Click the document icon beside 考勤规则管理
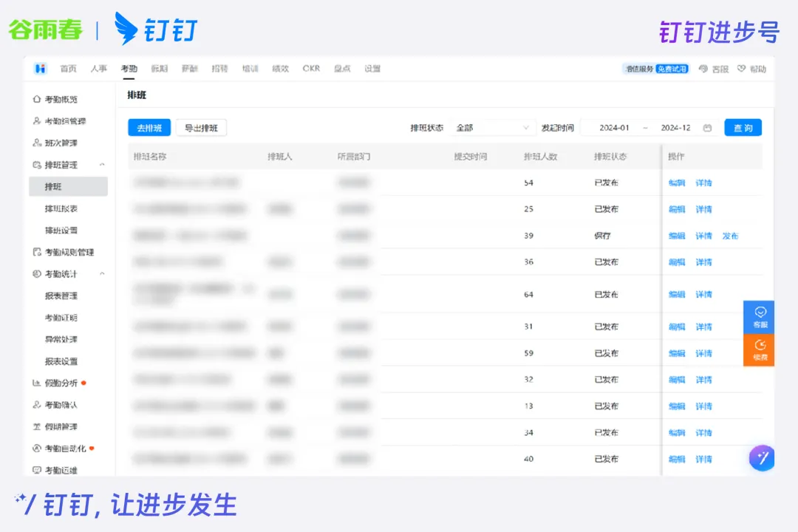798x532 pixels. click(x=37, y=252)
